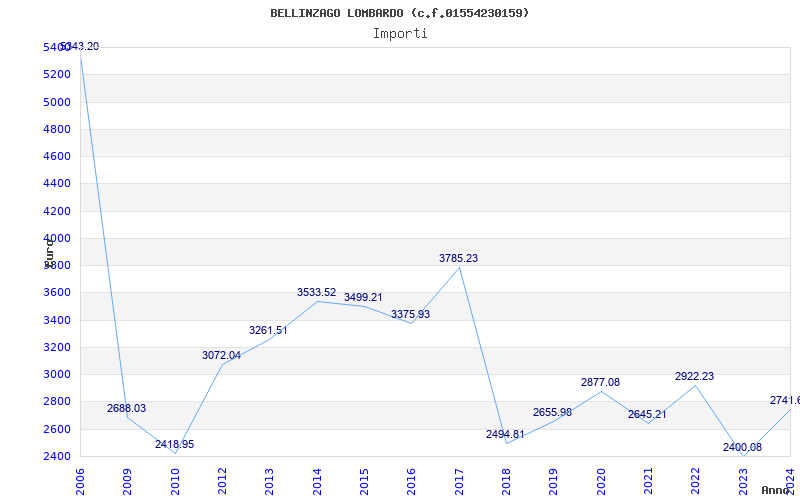
Task: Select the 3000 y-axis tick label
Action: pos(57,374)
